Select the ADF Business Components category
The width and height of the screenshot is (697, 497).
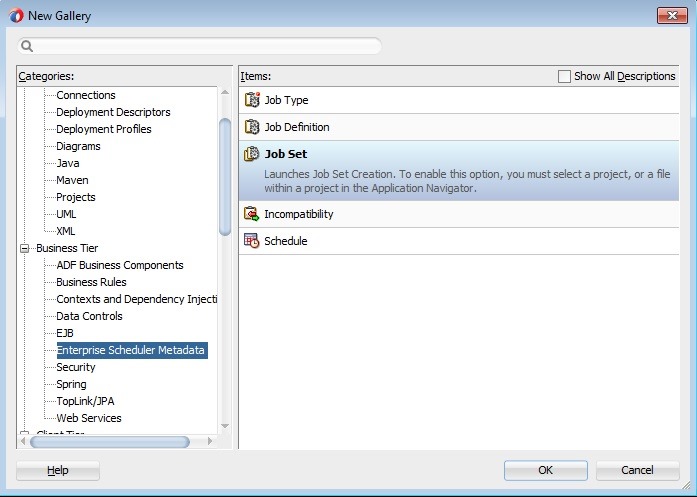tap(119, 265)
